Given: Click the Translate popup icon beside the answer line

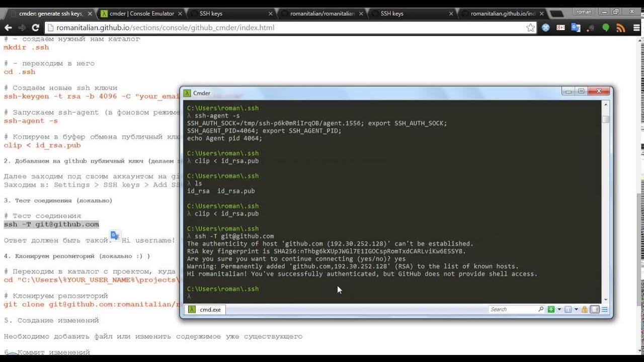Looking at the screenshot, I should coord(115,235).
